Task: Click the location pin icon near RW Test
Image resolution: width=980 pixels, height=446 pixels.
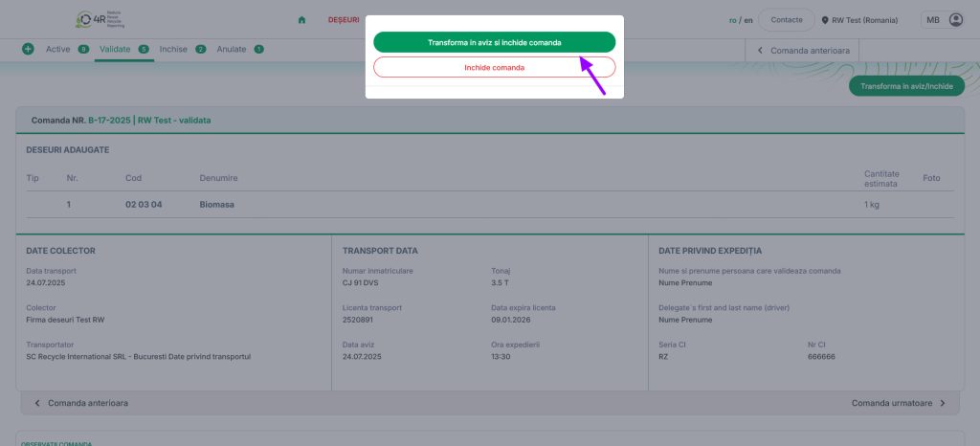Action: coord(825,20)
